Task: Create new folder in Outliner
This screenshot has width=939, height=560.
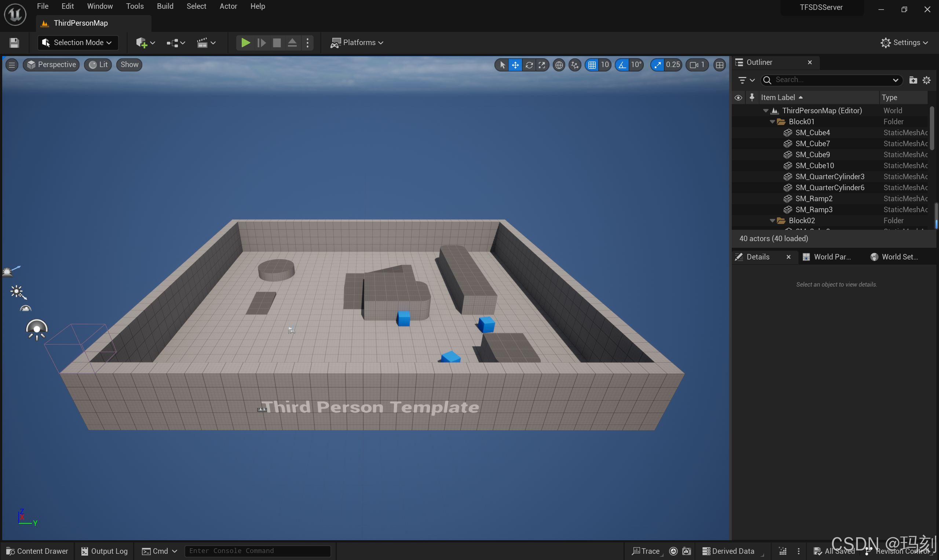Action: (913, 80)
